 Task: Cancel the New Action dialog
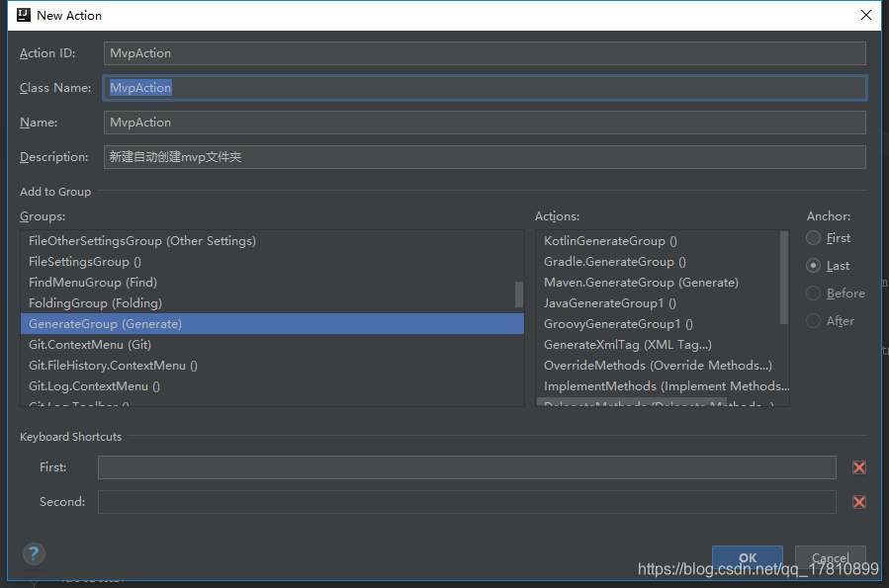830,557
